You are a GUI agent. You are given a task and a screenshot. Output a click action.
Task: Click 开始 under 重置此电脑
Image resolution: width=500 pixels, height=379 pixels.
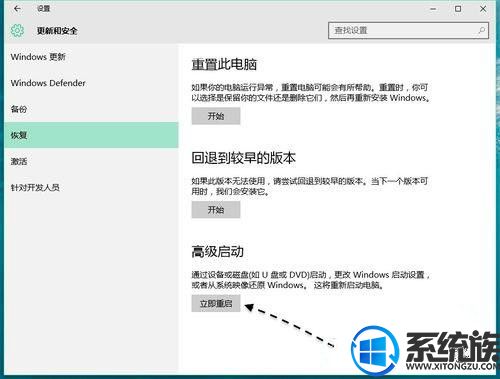coord(216,116)
